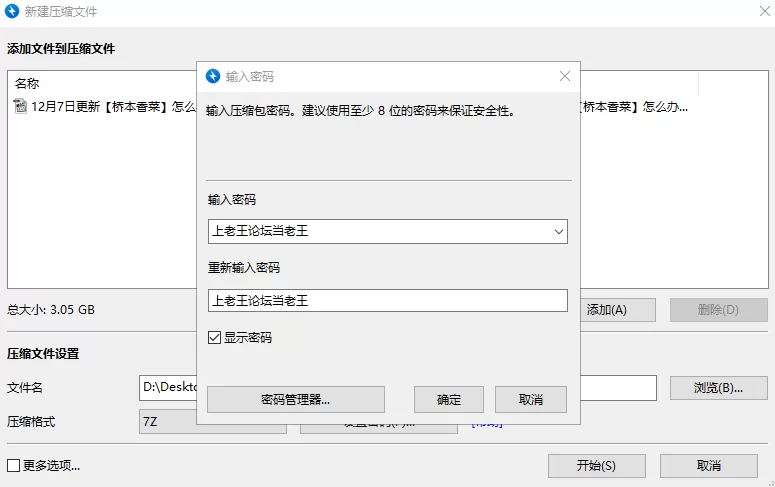
Task: Focus the 重新输入密码 text field
Action: pyautogui.click(x=387, y=300)
